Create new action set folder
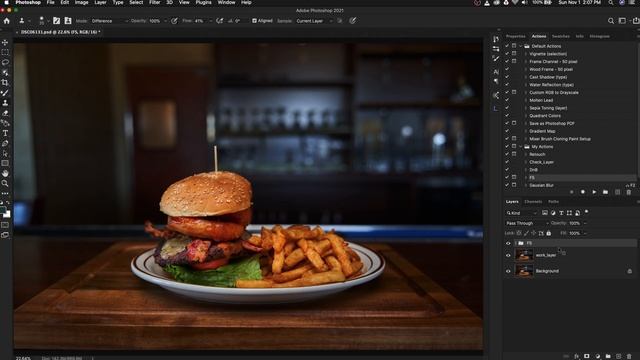Screen dimensions: 640x360 pyautogui.click(x=605, y=192)
